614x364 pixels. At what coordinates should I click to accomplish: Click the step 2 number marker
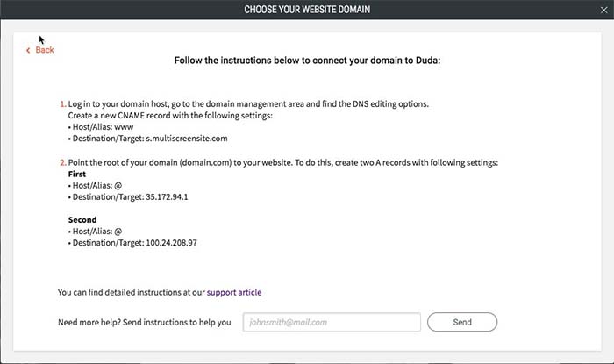(x=61, y=163)
